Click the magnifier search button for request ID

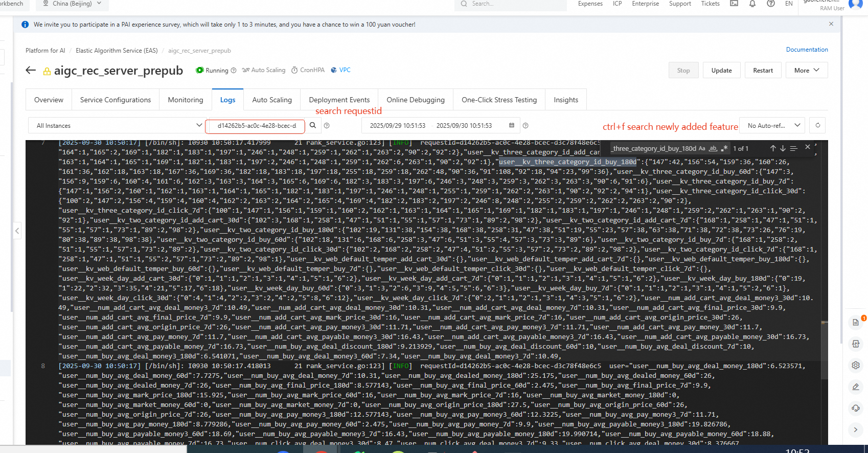(x=313, y=125)
